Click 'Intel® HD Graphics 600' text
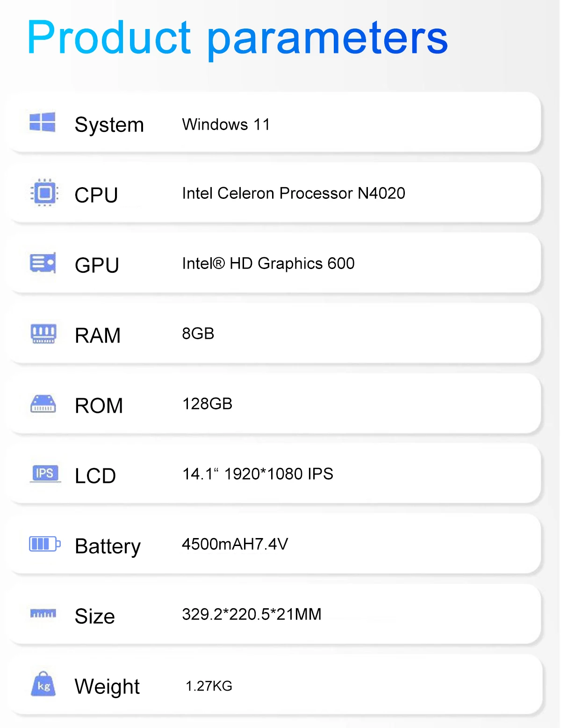Screen dimensions: 561x728 (x=268, y=263)
